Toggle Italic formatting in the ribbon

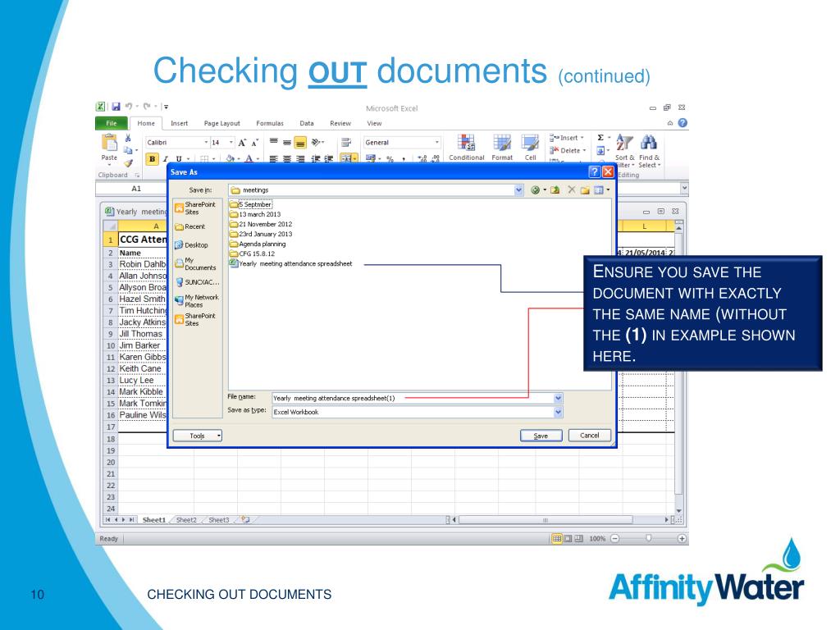pyautogui.click(x=166, y=159)
